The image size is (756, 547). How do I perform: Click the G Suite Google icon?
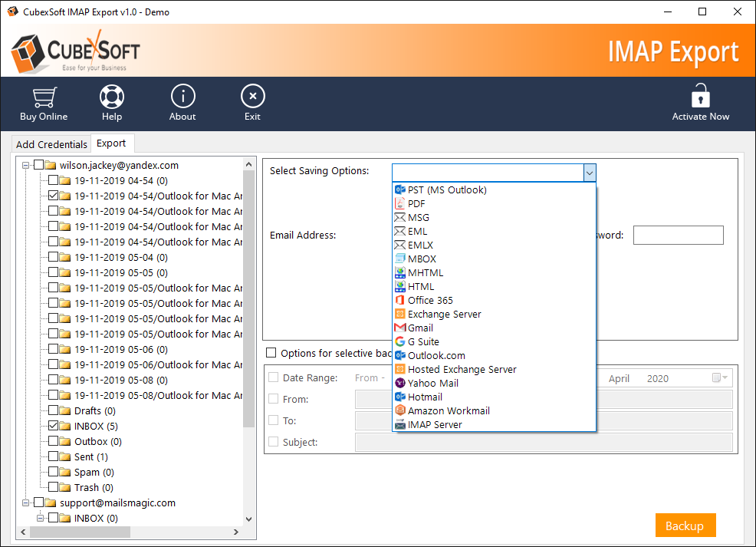pyautogui.click(x=400, y=341)
